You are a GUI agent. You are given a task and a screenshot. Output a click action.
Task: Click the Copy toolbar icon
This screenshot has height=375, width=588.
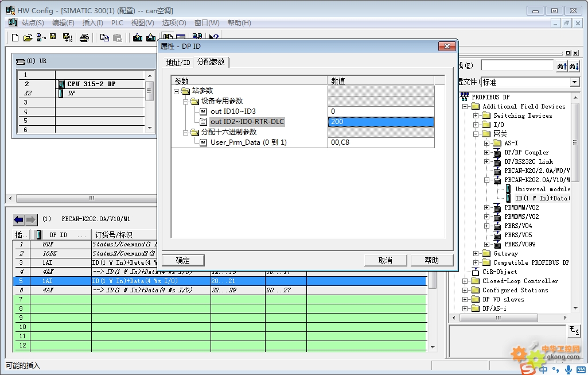(104, 37)
